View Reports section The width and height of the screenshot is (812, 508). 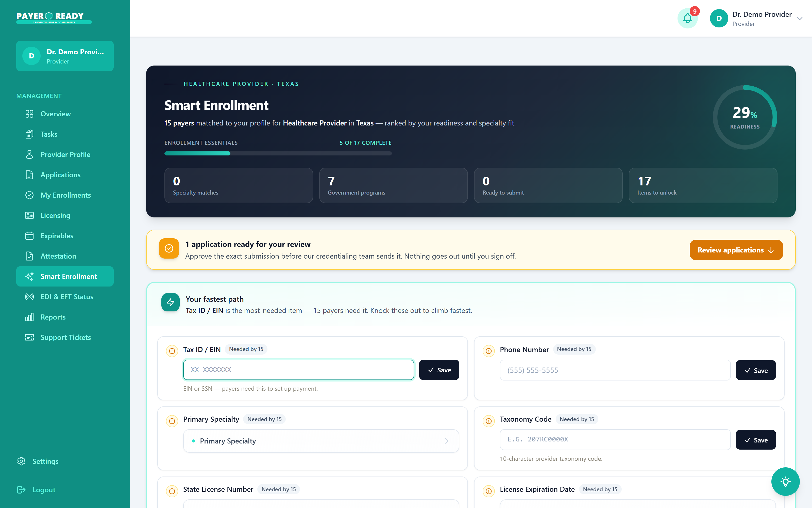(x=65, y=317)
